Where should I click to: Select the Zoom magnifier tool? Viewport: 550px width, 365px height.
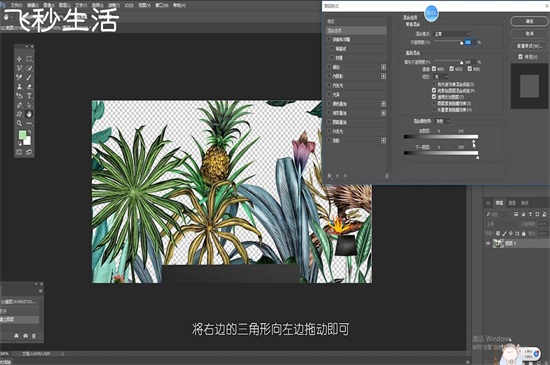(x=19, y=123)
